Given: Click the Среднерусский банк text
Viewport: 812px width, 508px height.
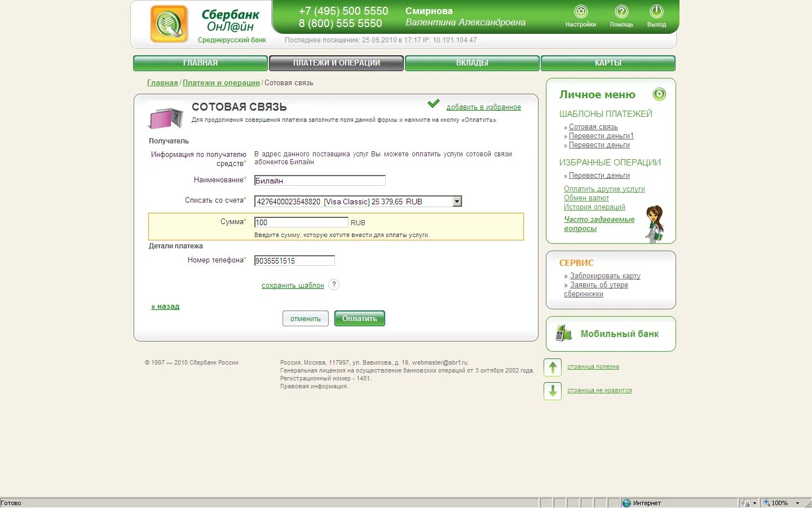Looking at the screenshot, I should (232, 40).
